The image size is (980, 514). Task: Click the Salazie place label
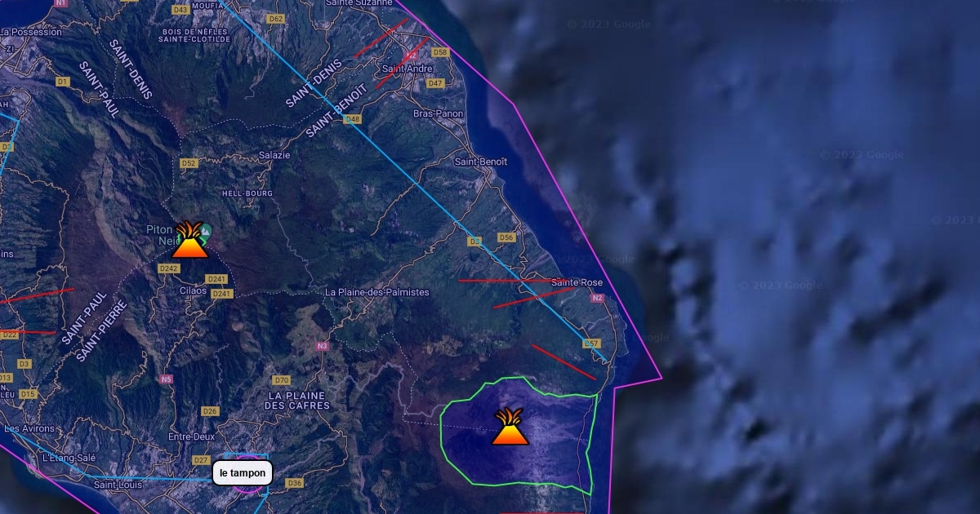tap(274, 155)
